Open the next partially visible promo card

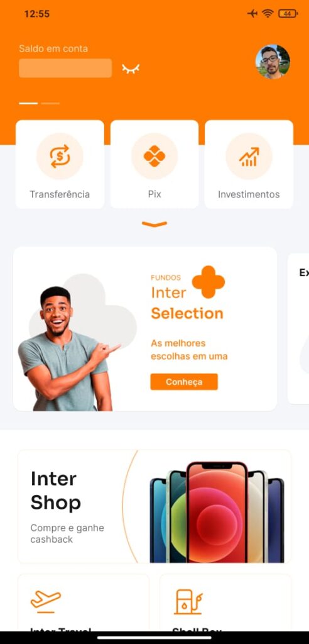coord(298,328)
